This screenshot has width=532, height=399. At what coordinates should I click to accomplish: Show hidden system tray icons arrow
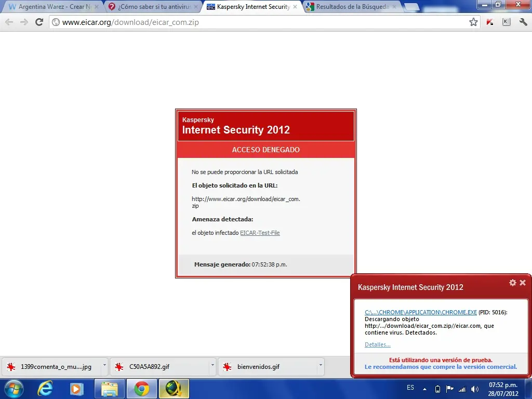pos(424,389)
